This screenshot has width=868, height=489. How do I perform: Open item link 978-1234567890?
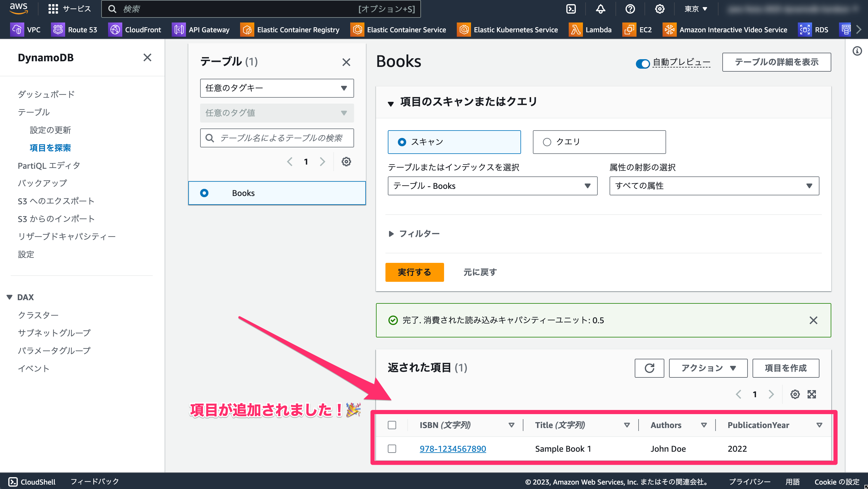453,448
